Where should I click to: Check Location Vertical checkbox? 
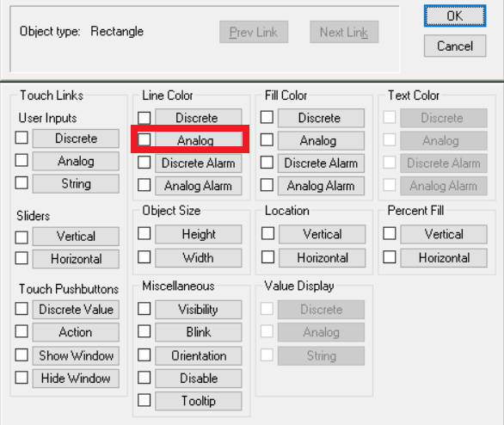267,233
